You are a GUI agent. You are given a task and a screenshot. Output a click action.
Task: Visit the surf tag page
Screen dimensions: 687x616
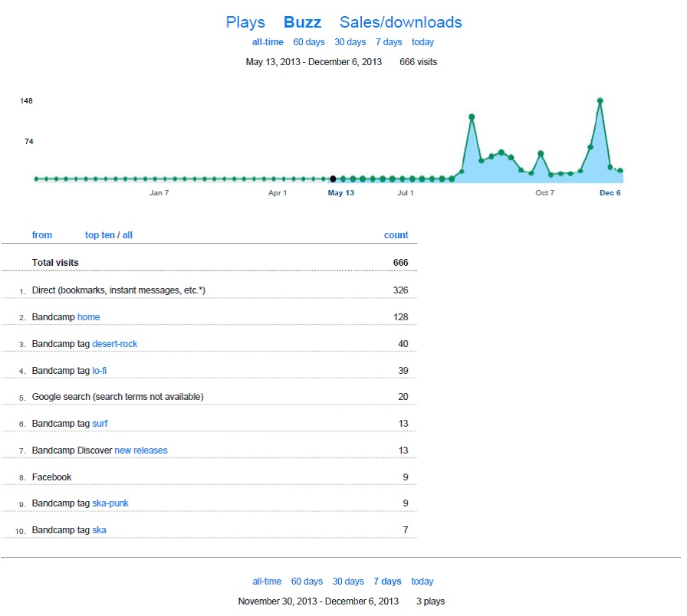(x=100, y=424)
